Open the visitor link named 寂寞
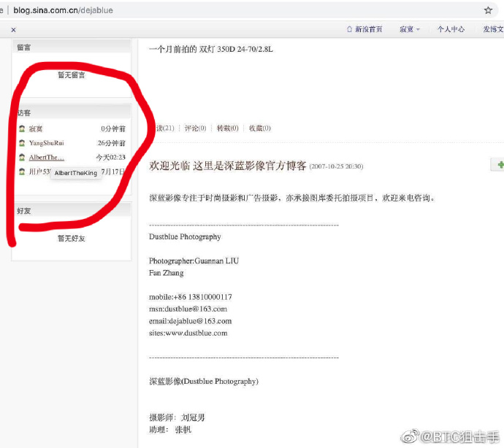This screenshot has width=504, height=448. click(x=36, y=128)
